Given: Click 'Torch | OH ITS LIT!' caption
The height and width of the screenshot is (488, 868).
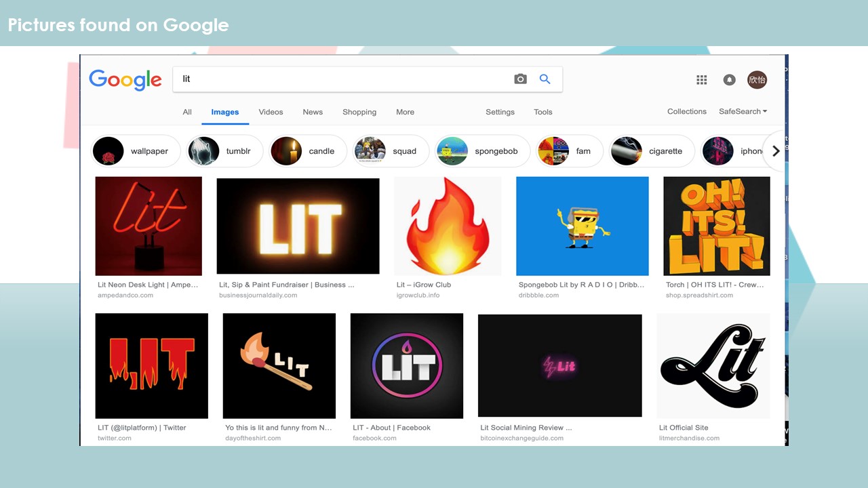Looking at the screenshot, I should click(715, 285).
